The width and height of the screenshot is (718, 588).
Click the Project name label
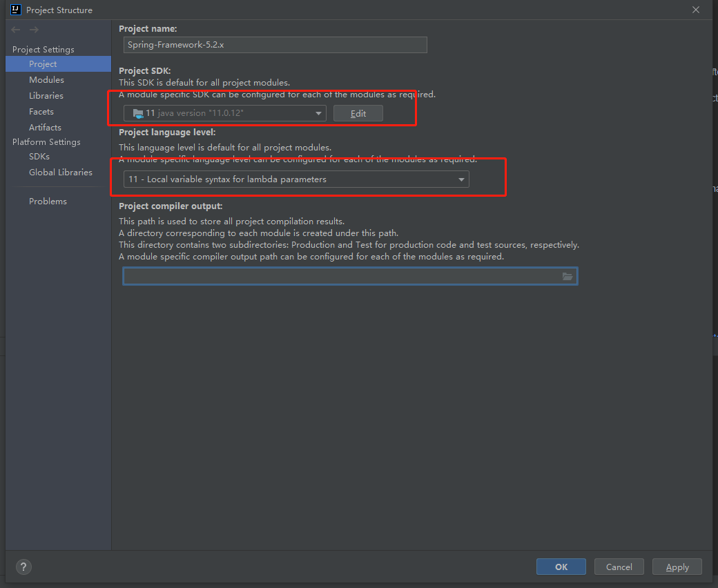[148, 29]
